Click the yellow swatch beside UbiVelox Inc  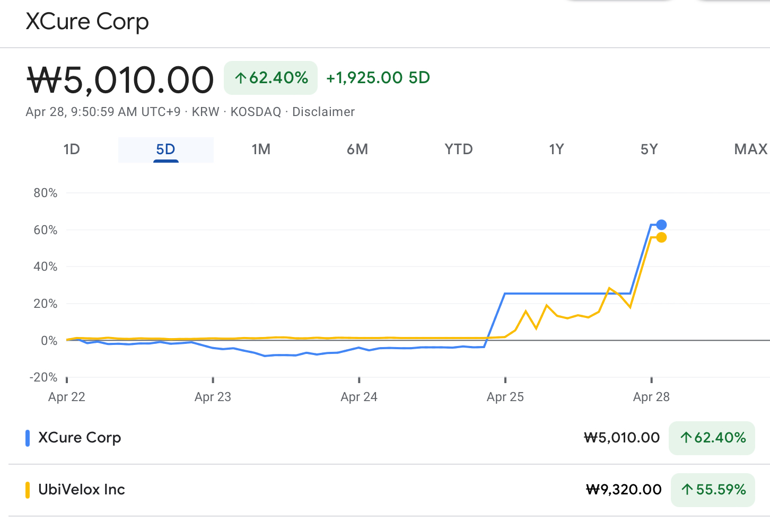pyautogui.click(x=28, y=490)
